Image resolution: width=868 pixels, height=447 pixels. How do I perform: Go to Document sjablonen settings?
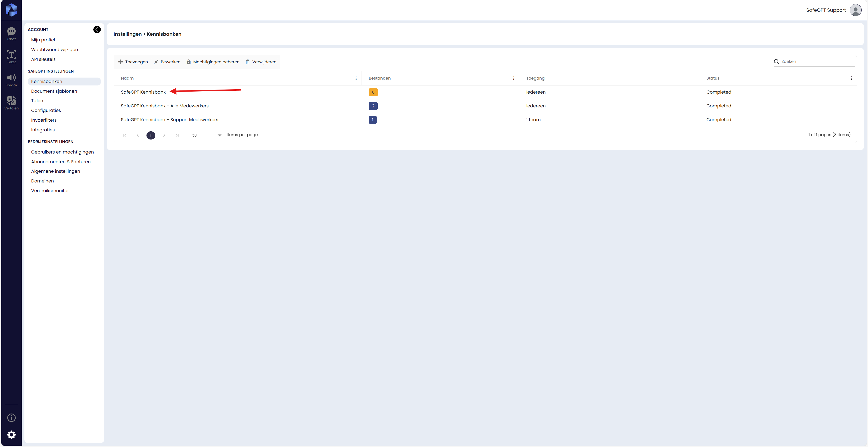(x=54, y=91)
